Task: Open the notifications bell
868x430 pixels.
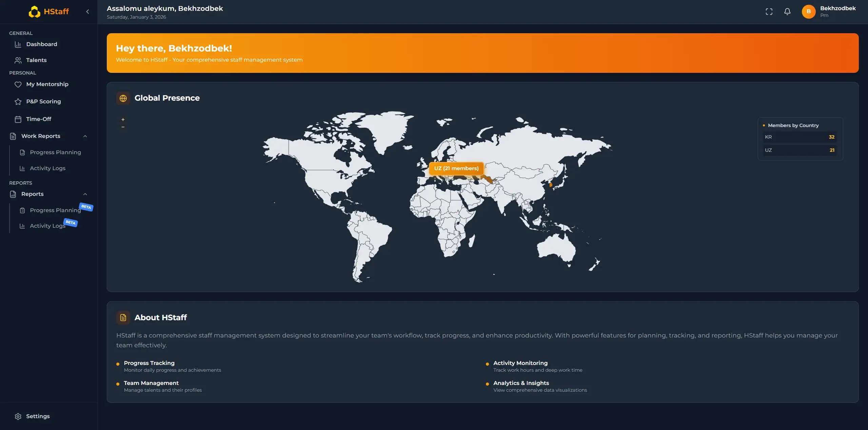Action: [x=787, y=11]
